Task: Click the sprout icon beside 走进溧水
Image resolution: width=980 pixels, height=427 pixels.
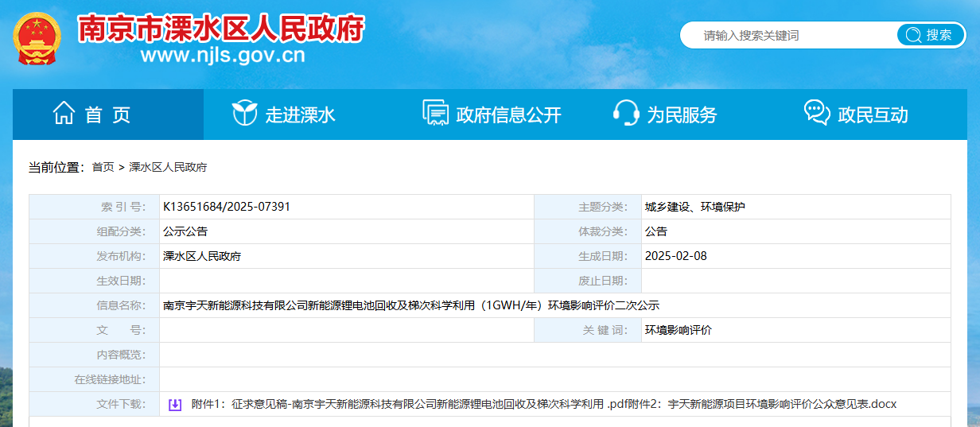Action: pyautogui.click(x=244, y=114)
